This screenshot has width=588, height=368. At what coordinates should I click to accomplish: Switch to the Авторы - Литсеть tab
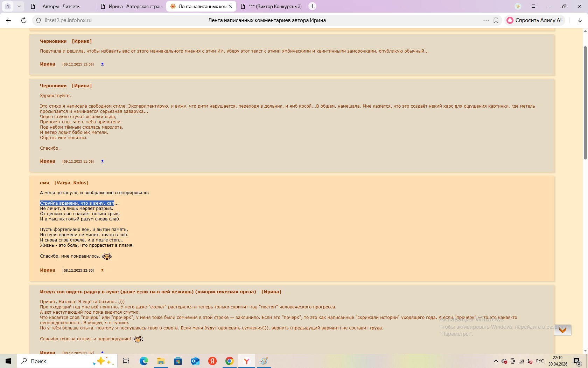coord(61,6)
